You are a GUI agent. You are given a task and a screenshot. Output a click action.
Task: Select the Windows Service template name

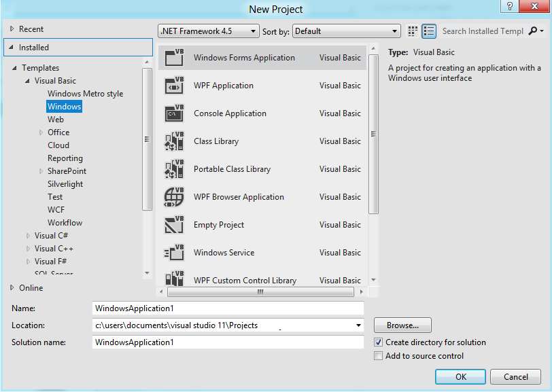point(224,253)
